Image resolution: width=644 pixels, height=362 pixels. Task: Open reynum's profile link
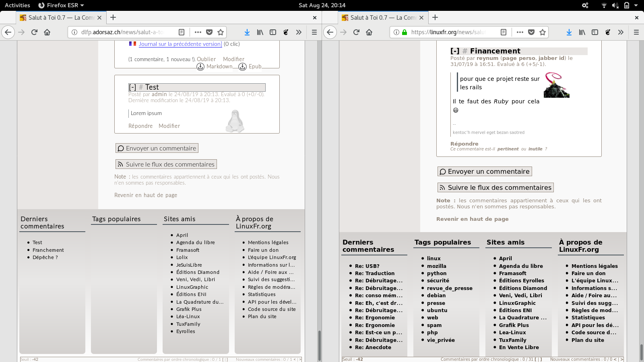[x=487, y=58]
